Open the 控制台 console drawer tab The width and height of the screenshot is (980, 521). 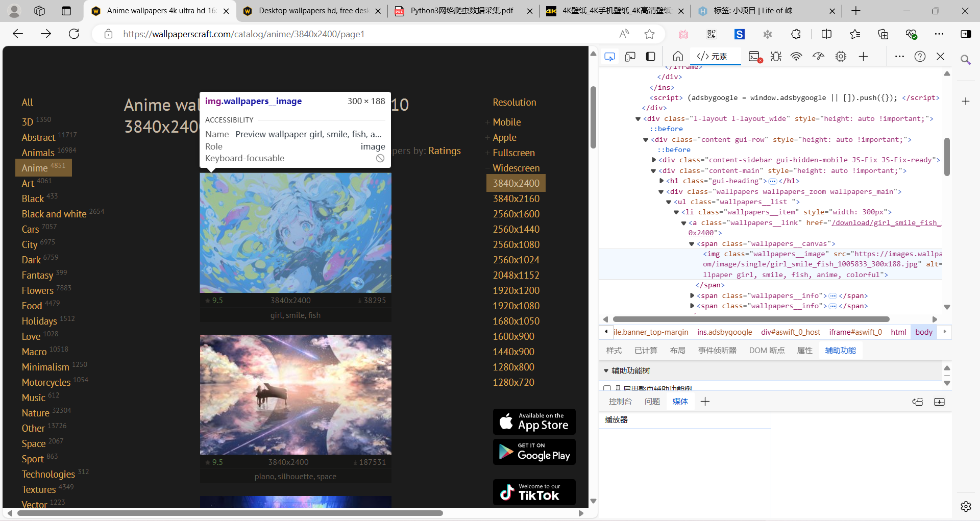click(620, 402)
